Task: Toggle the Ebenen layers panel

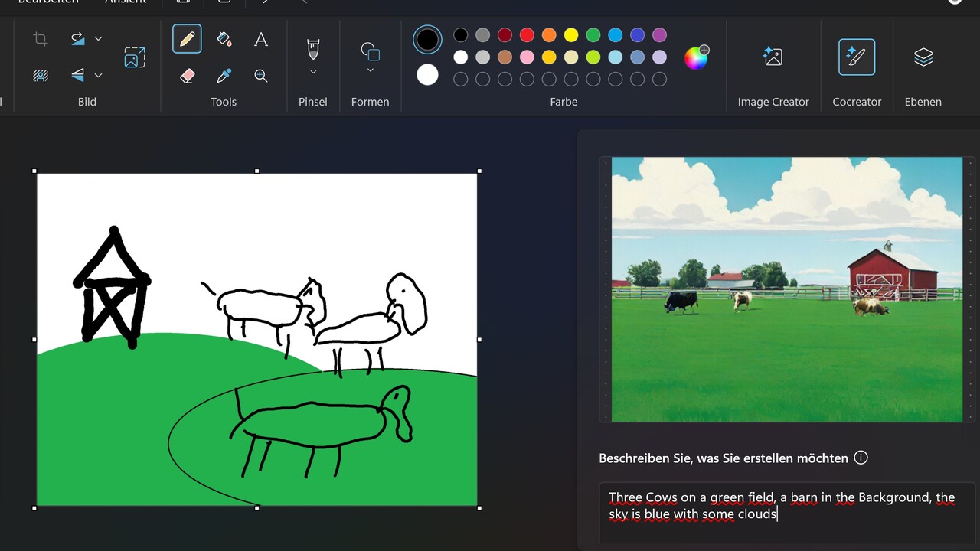Action: tap(923, 57)
